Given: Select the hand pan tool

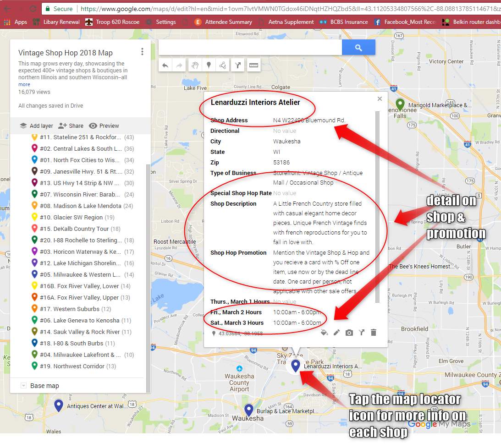Looking at the screenshot, I should [x=195, y=66].
